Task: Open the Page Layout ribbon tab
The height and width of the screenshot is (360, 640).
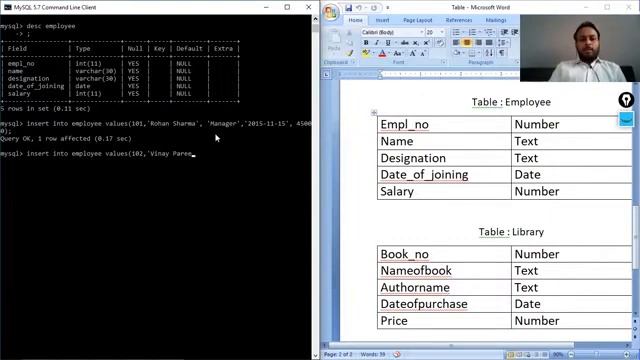Action: click(418, 20)
